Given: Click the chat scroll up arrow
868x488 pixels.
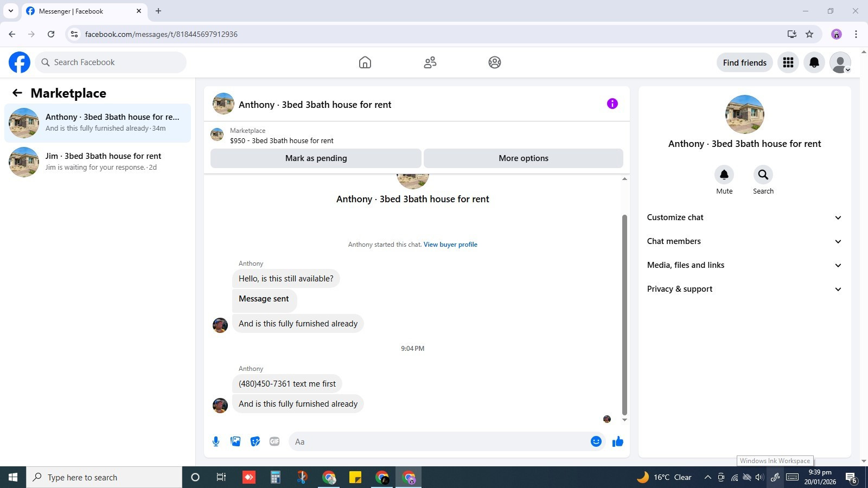Looking at the screenshot, I should point(624,179).
